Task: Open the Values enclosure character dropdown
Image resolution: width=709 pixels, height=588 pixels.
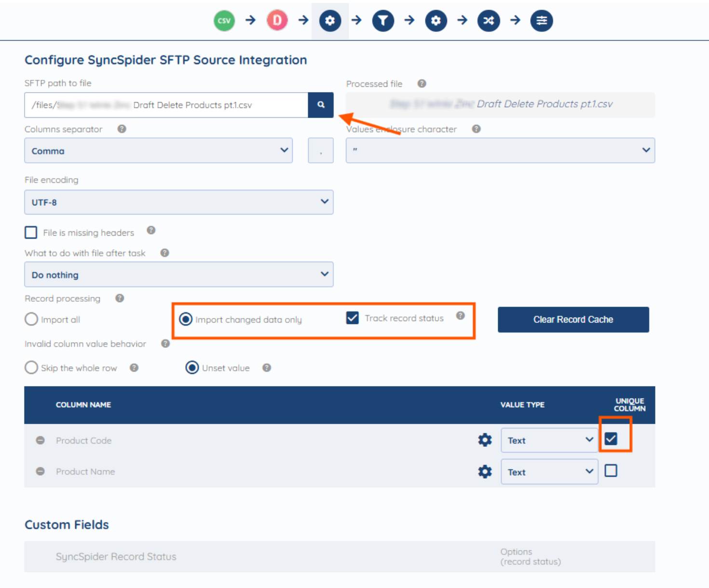Action: [x=500, y=150]
